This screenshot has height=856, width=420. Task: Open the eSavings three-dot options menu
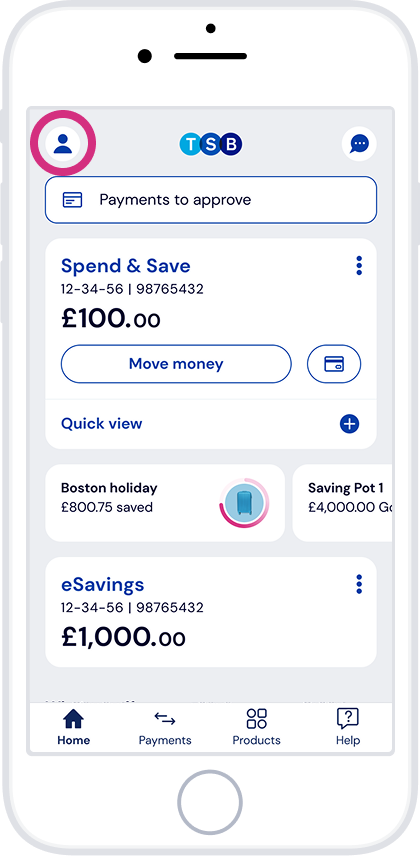pyautogui.click(x=359, y=584)
